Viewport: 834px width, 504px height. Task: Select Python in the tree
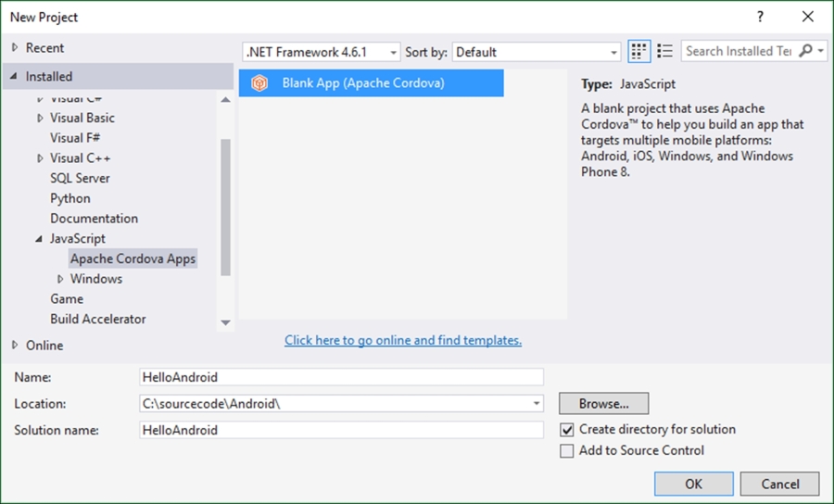tap(70, 198)
